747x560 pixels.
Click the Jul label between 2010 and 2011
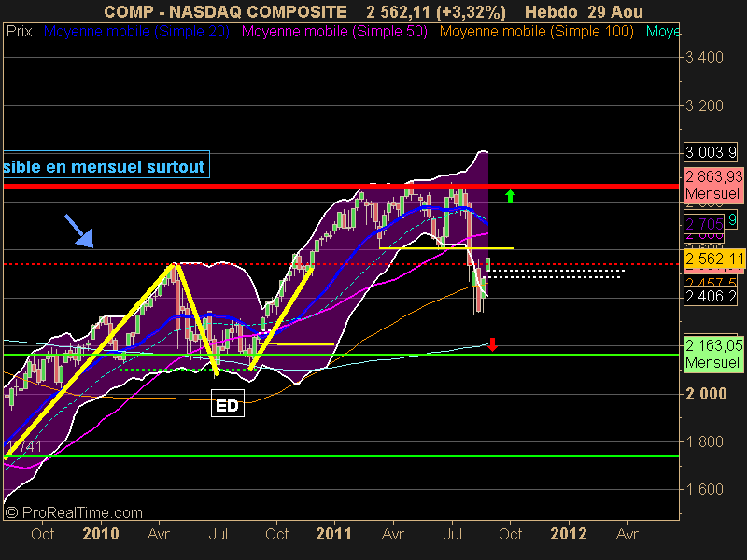(x=218, y=534)
